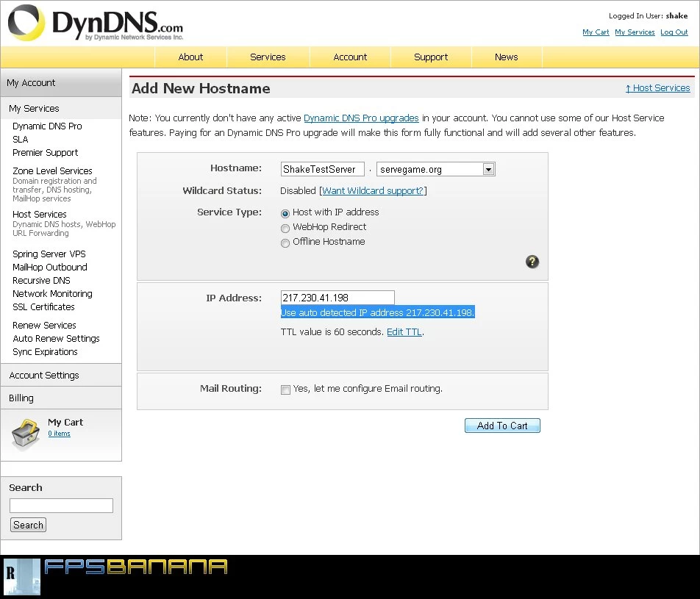Click the question mark help icon
700x599 pixels.
pyautogui.click(x=532, y=262)
